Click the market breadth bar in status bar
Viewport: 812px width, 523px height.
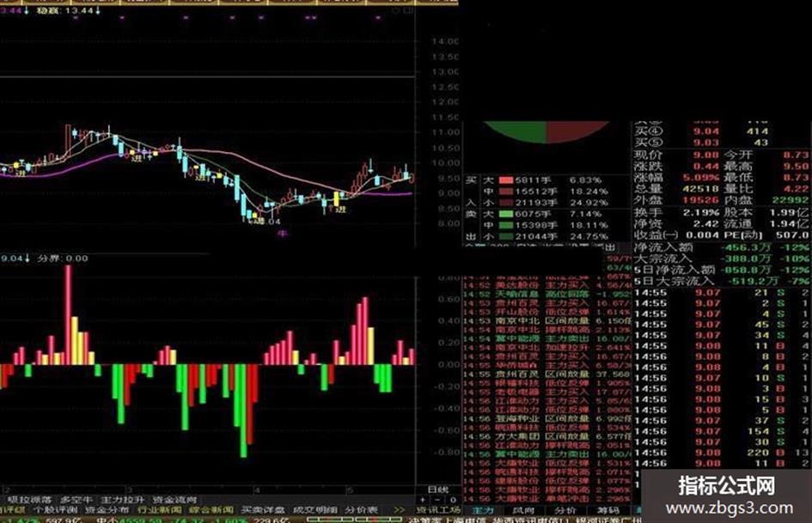(356, 520)
